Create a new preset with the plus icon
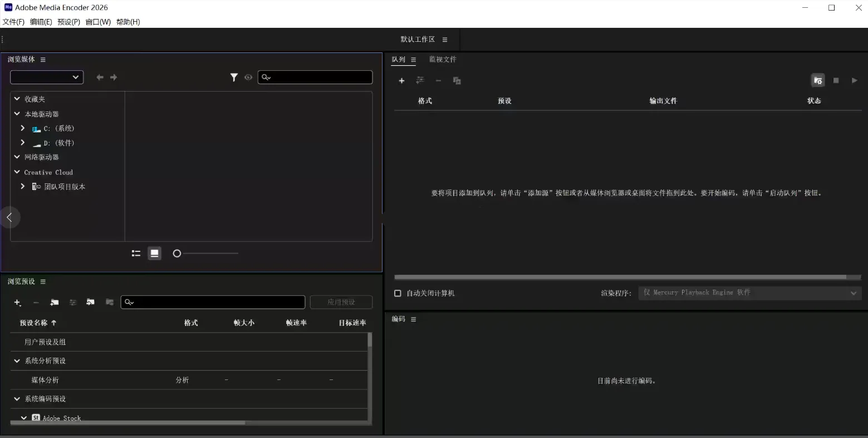This screenshot has width=868, height=438. click(x=17, y=303)
